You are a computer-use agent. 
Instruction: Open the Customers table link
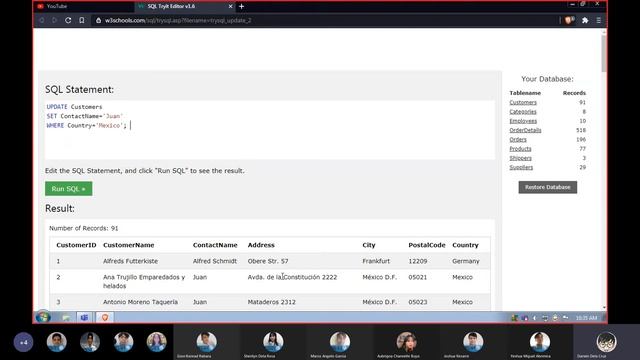(523, 102)
